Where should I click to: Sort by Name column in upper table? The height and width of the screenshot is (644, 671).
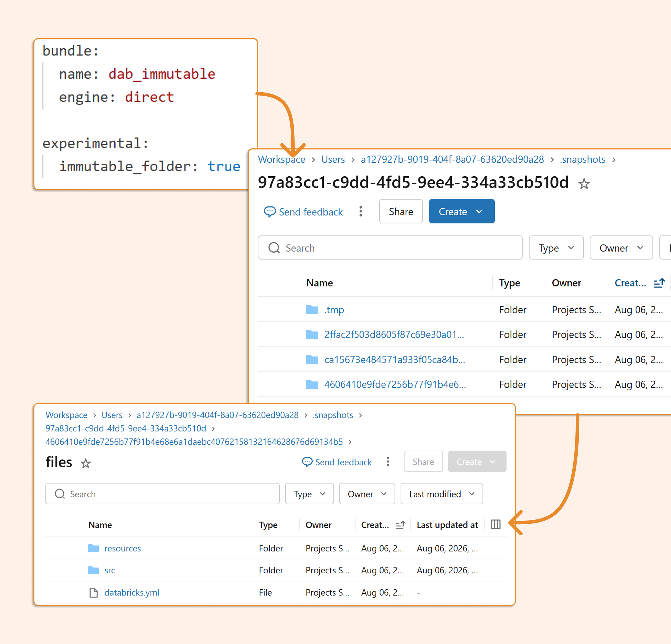click(319, 283)
